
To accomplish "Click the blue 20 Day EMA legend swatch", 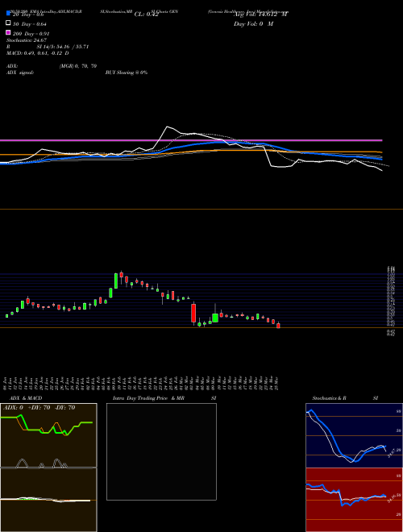I will 8,13.
